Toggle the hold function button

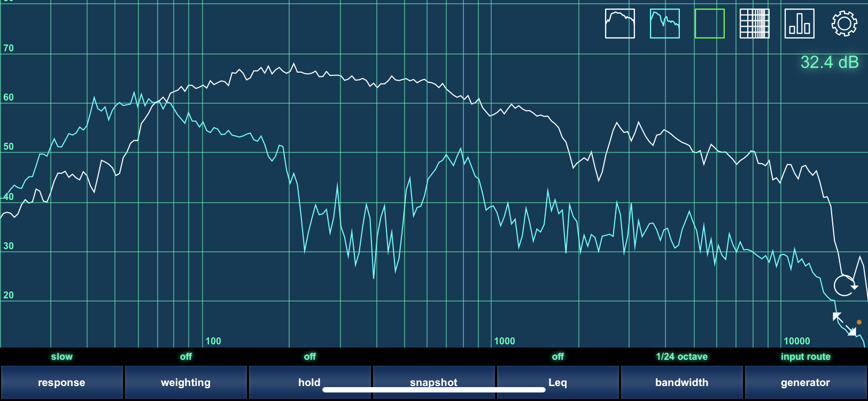tap(309, 382)
